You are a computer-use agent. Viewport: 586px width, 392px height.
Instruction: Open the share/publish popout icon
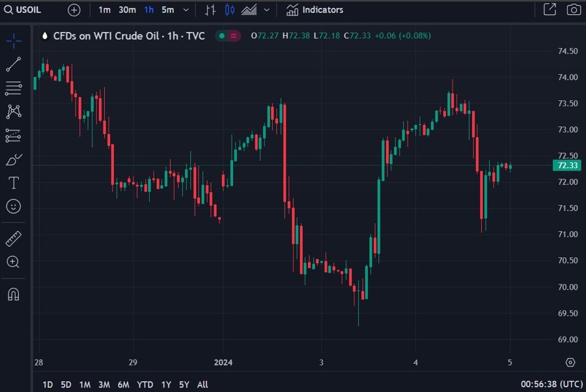[550, 10]
